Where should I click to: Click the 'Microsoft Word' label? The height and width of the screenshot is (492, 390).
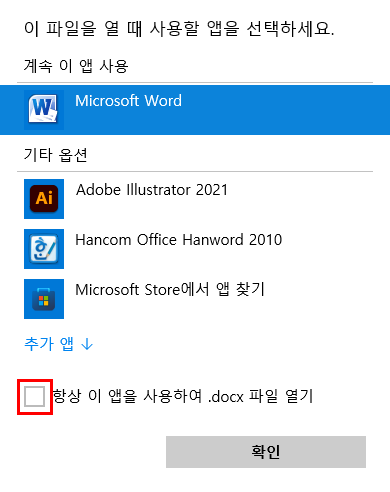coord(128,101)
